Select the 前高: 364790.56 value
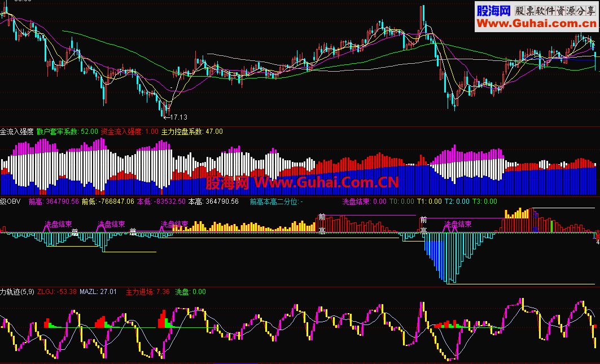This screenshot has width=600, height=364. point(54,201)
